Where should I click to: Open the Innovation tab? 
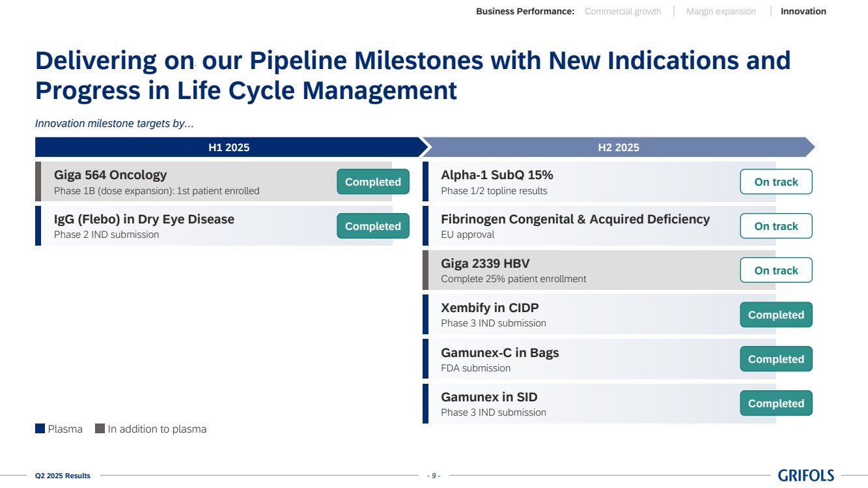[803, 11]
